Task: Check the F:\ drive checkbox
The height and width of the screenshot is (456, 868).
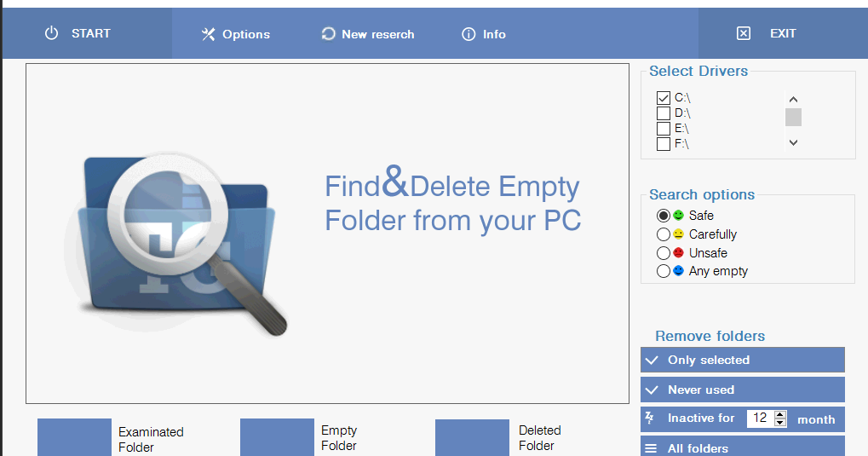Action: click(x=664, y=145)
